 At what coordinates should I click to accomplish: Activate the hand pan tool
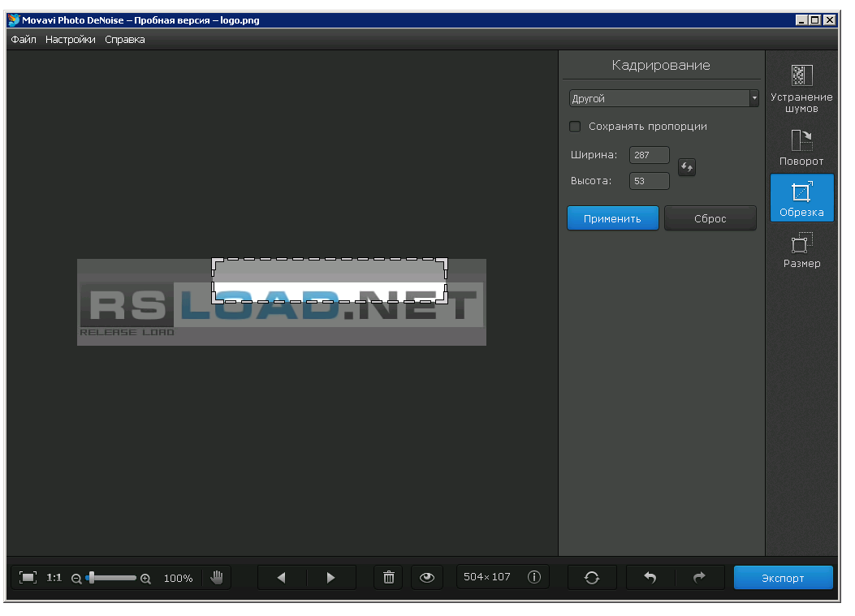pos(217,577)
